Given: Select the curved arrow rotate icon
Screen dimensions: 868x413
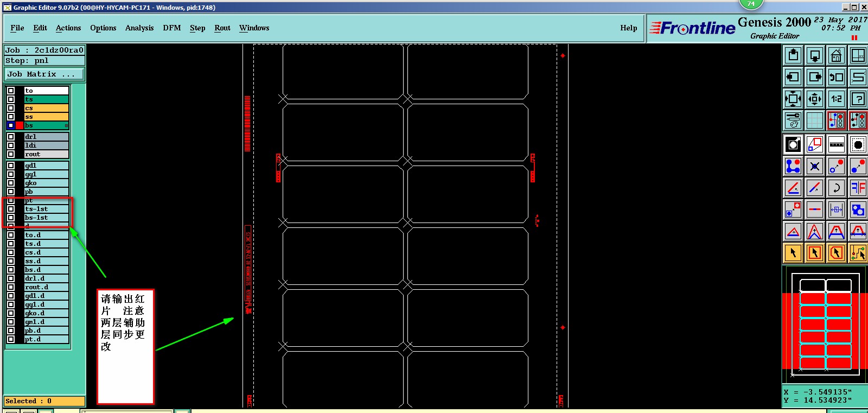Looking at the screenshot, I should (837, 188).
